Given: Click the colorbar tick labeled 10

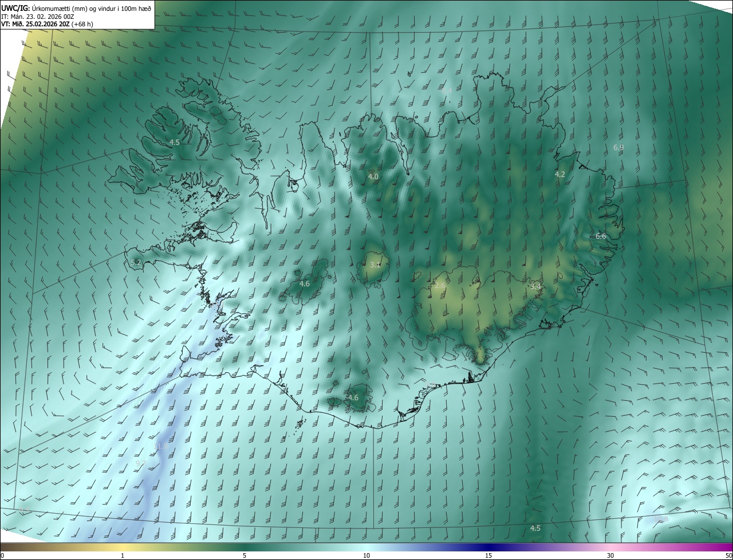Looking at the screenshot, I should tap(366, 555).
